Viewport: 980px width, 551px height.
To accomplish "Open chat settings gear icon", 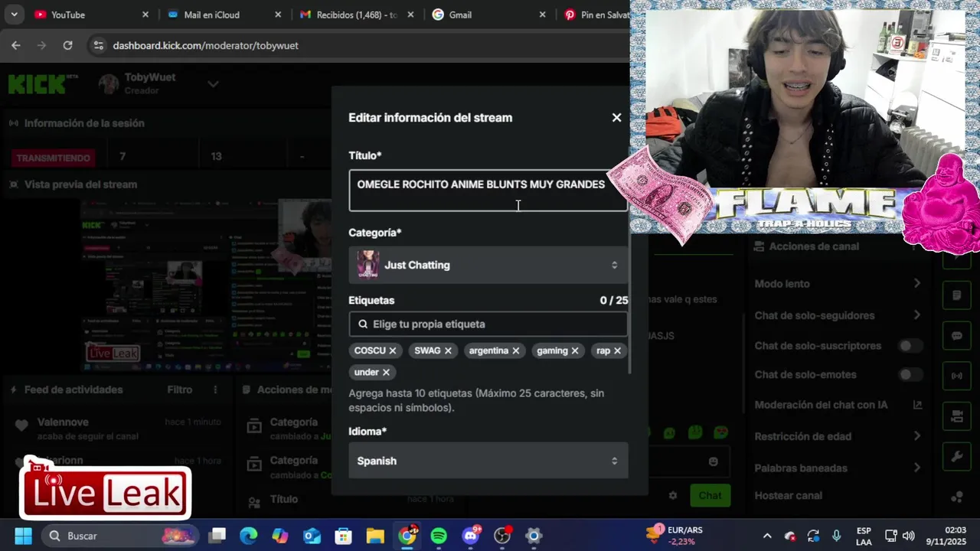I will [x=673, y=495].
